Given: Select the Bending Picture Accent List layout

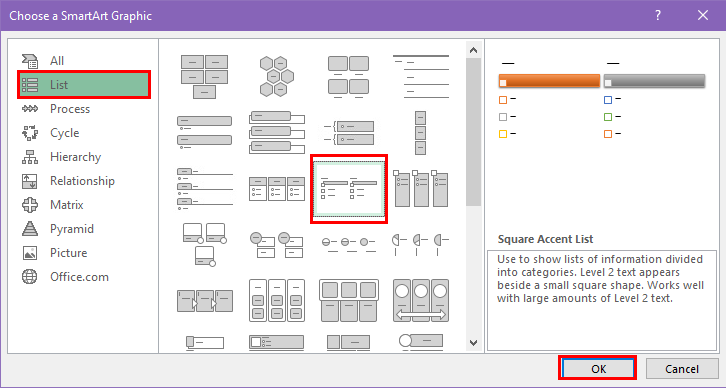Looking at the screenshot, I should pyautogui.click(x=204, y=244).
